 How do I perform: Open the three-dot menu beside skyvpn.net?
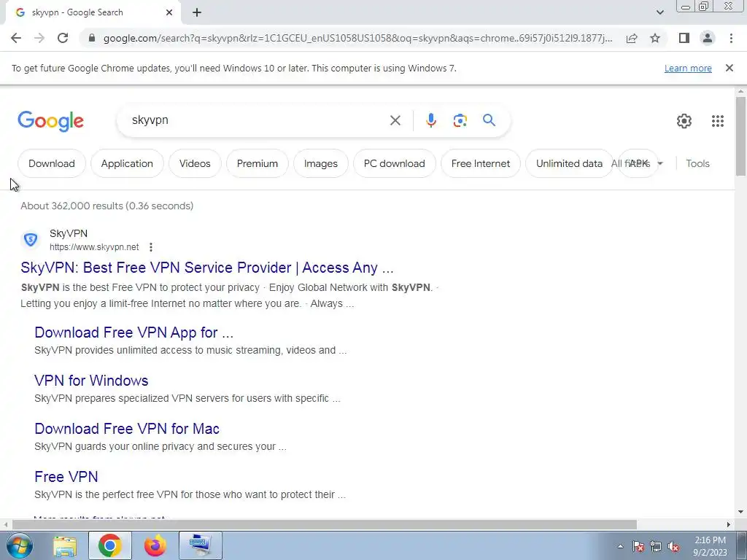(150, 247)
